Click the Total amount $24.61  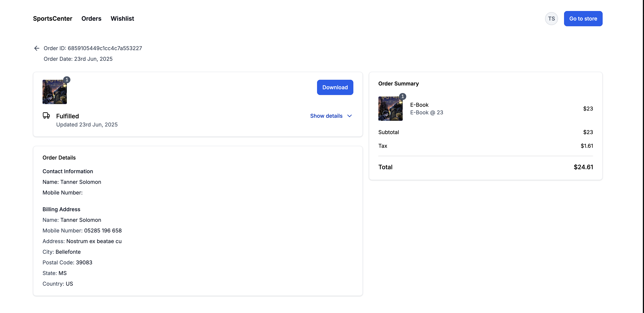tap(583, 167)
